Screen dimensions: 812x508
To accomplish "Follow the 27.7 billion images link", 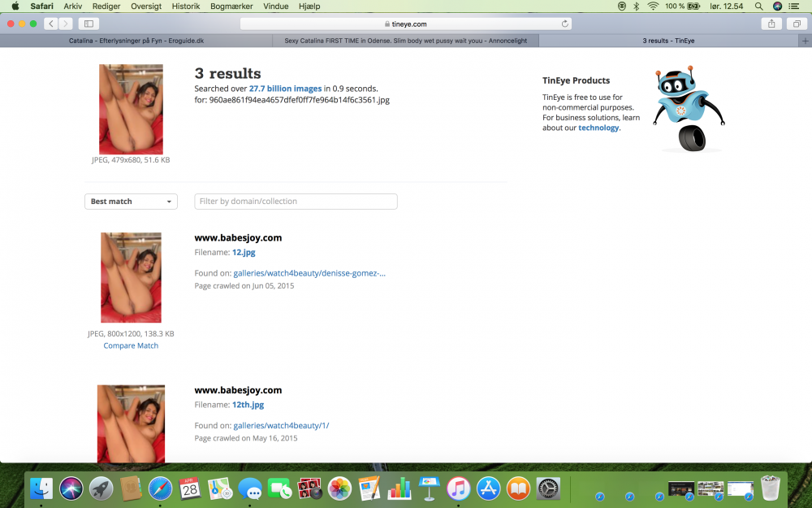I will coord(285,89).
